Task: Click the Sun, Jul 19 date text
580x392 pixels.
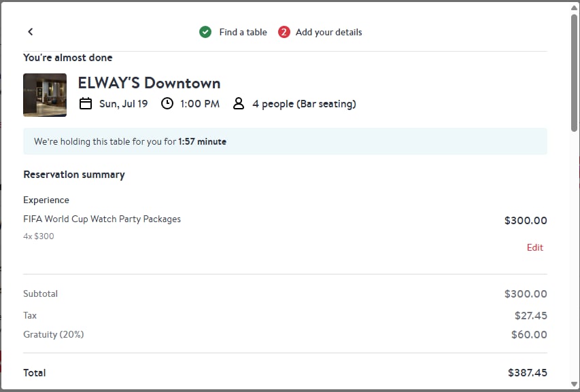Action: coord(124,104)
